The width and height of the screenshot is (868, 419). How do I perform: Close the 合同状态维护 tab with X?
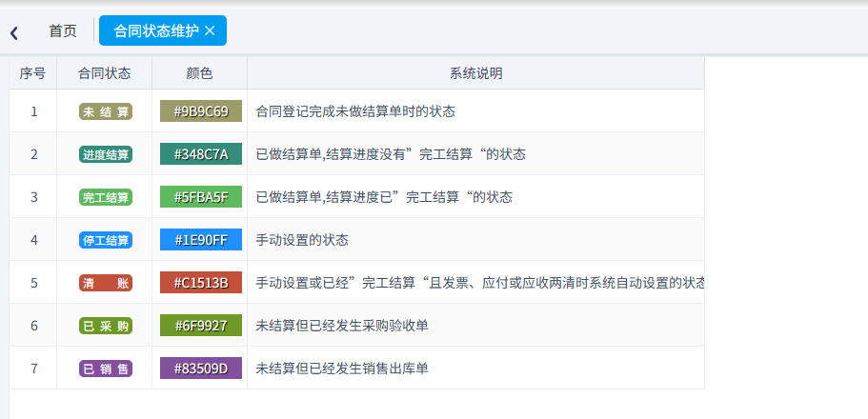[x=210, y=31]
